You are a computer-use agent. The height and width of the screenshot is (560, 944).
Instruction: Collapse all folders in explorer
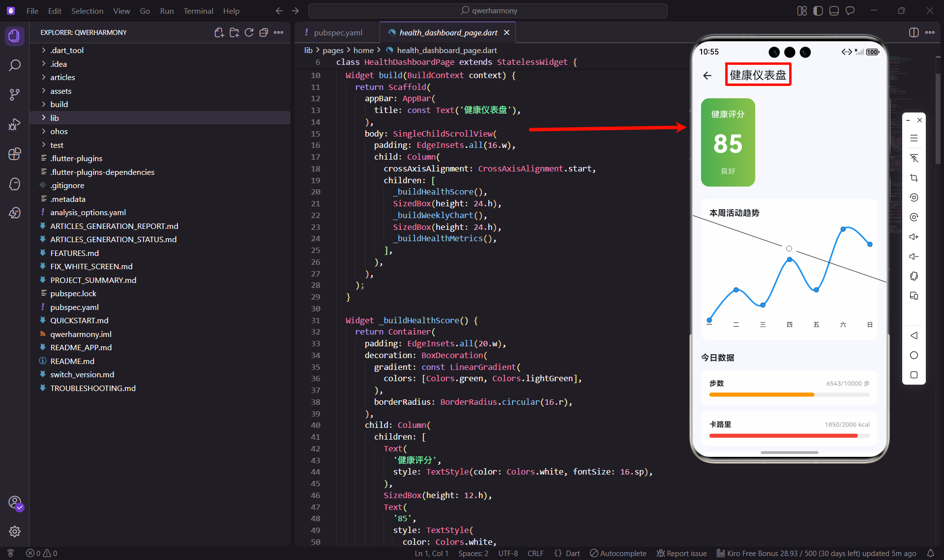point(264,32)
